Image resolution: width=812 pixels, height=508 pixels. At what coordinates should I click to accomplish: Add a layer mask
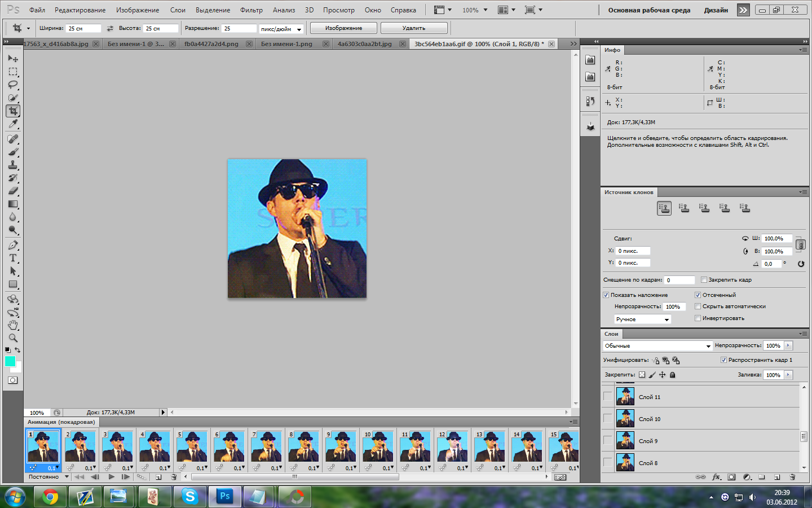pos(731,477)
